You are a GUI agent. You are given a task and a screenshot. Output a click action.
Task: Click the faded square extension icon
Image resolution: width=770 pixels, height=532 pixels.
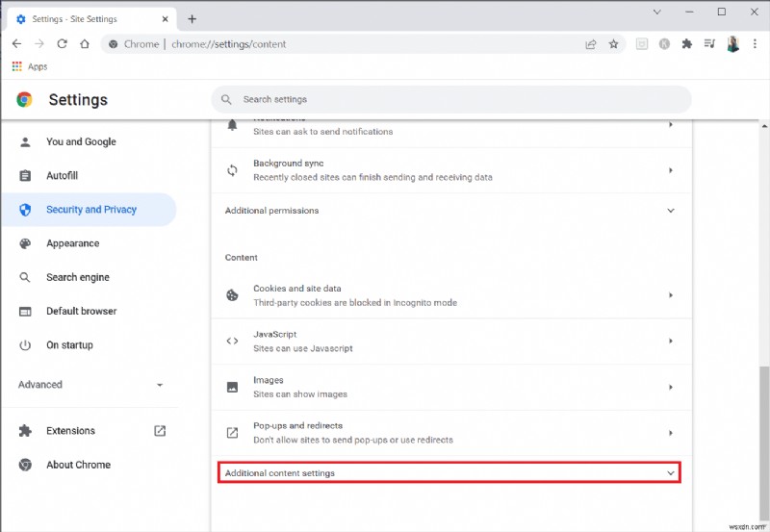(x=642, y=44)
